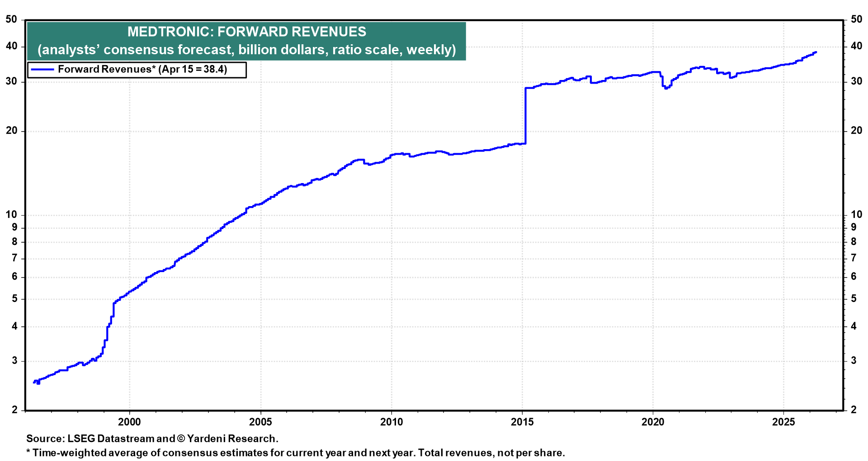Click the 2010 x-axis year label
868x461 pixels.
point(391,422)
